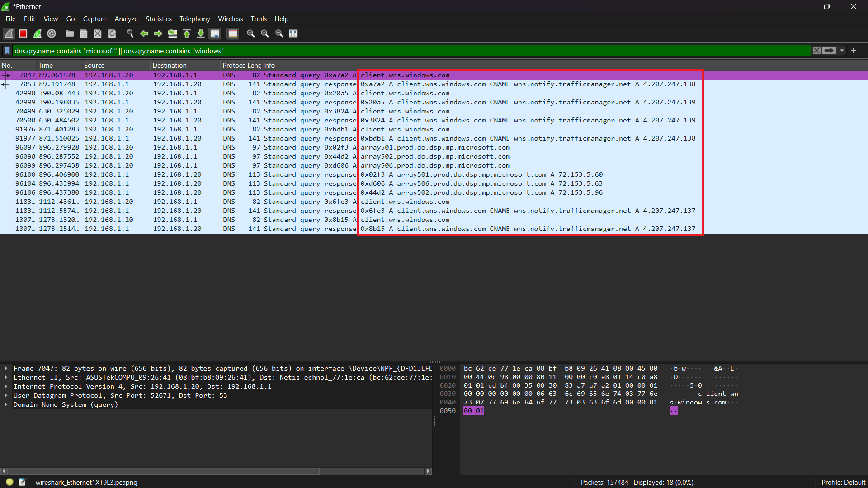868x488 pixels.
Task: Stop capturing packets with red square button
Action: pos(23,33)
